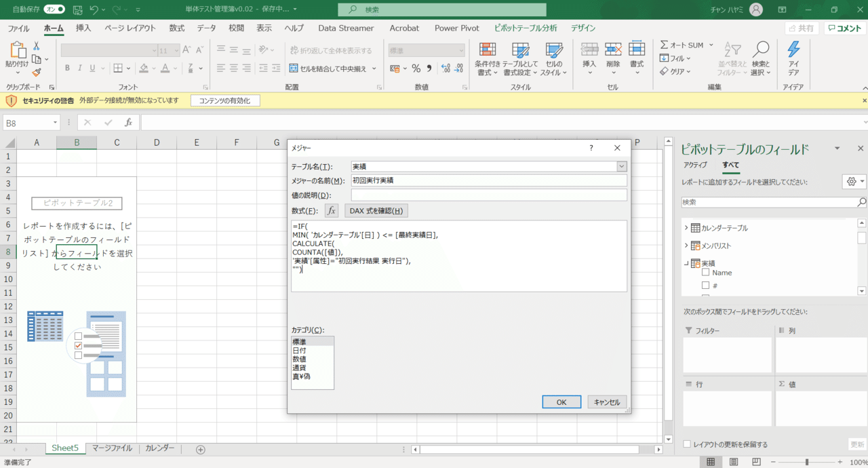Screen dimensions: 868x468
Task: Click the Share (共有) button
Action: pos(801,28)
